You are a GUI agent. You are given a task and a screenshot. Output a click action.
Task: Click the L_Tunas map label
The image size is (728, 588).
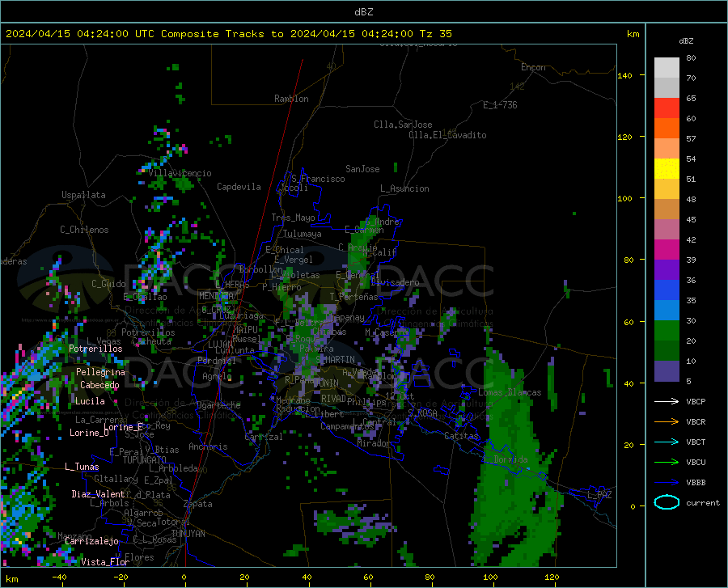click(82, 467)
